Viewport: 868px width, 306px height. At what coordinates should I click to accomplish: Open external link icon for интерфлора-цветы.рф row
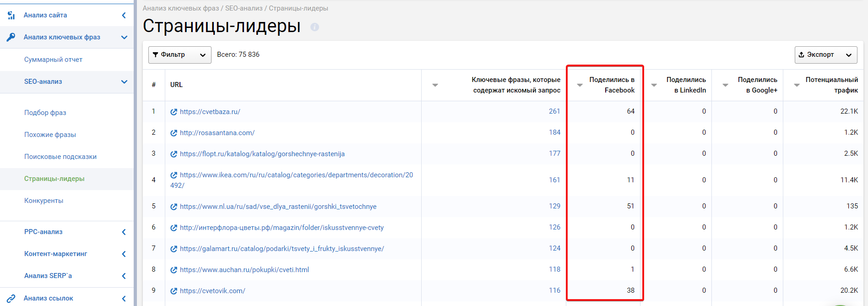174,228
